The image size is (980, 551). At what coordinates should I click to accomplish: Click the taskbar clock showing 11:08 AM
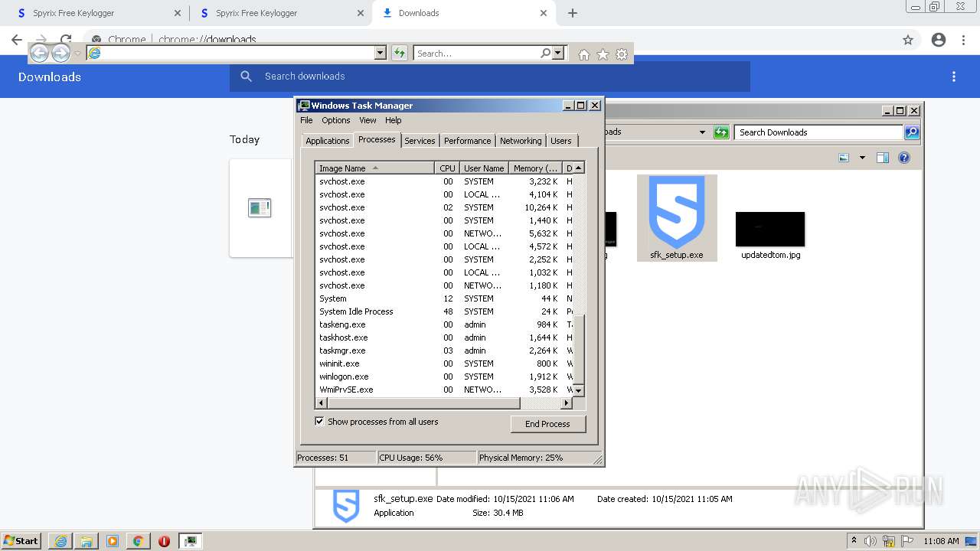[941, 541]
